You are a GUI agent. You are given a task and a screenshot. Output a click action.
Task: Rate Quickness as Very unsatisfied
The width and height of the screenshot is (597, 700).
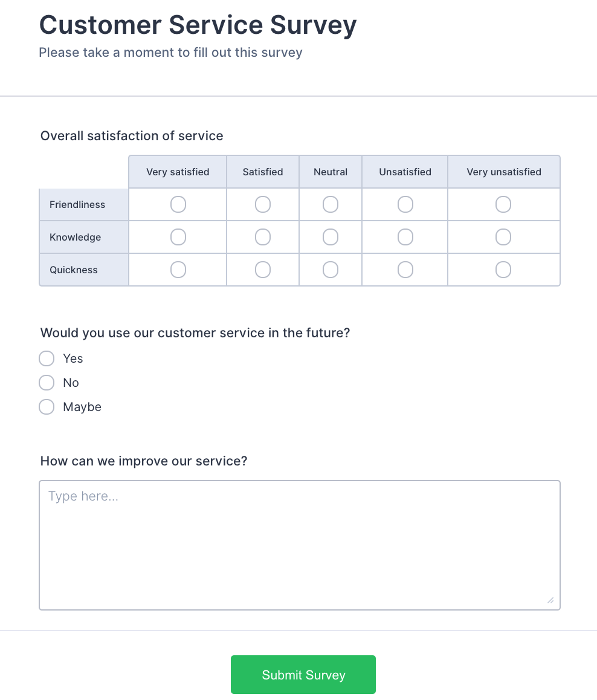point(503,270)
